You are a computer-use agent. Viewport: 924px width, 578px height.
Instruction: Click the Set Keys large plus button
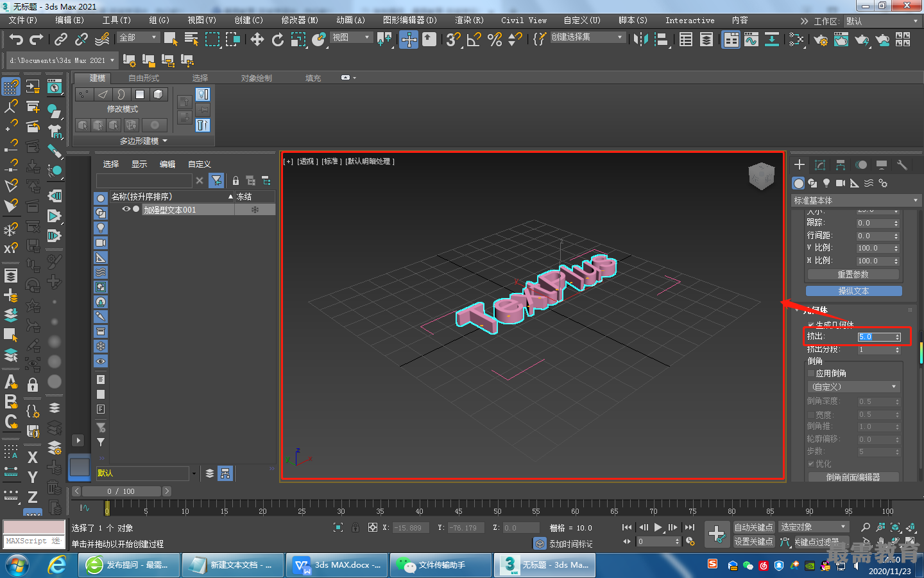tap(717, 534)
